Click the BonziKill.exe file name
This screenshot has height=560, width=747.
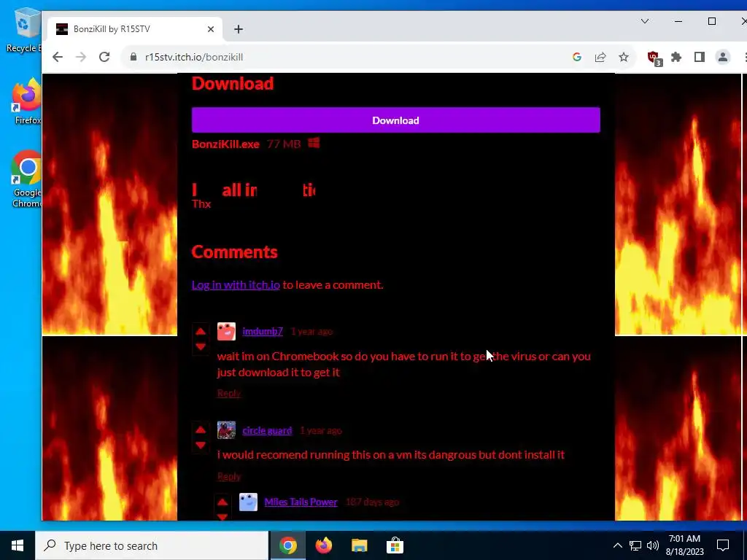pos(225,144)
